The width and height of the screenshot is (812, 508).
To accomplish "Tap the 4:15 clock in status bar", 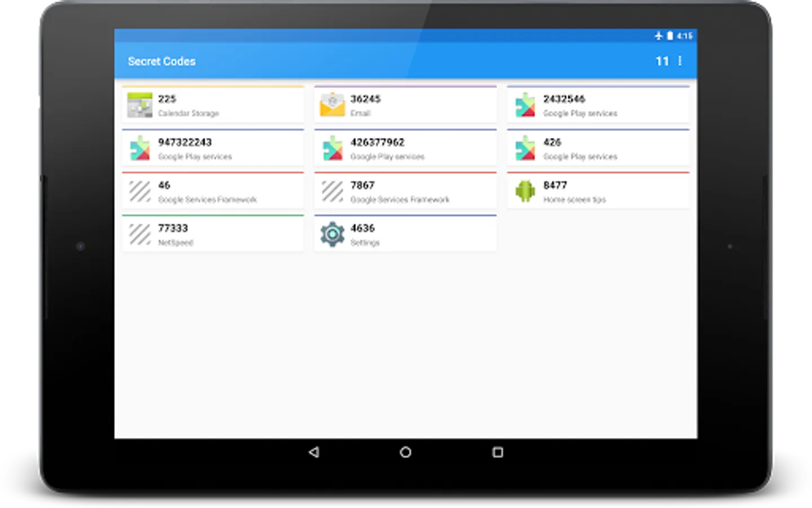I will [685, 36].
